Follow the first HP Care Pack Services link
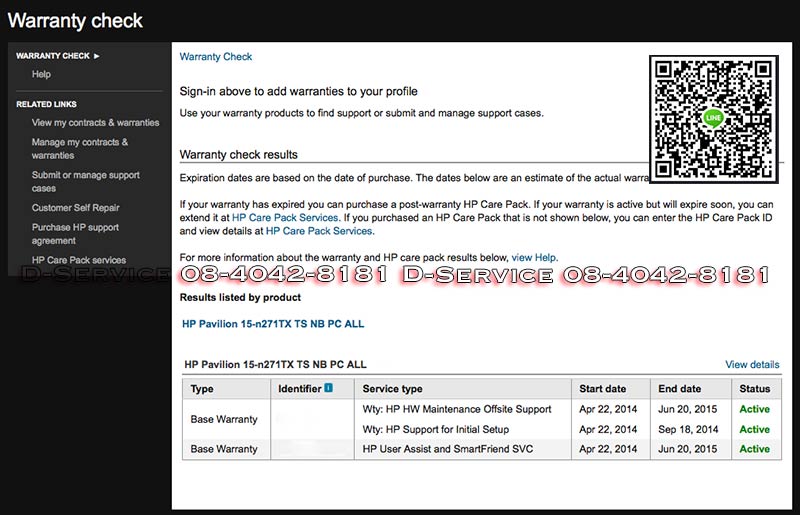 click(285, 217)
